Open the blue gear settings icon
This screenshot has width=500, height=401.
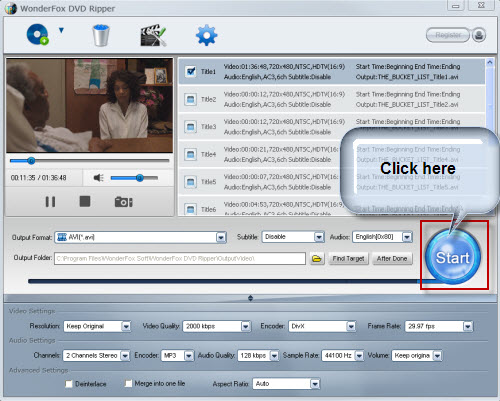tap(206, 35)
